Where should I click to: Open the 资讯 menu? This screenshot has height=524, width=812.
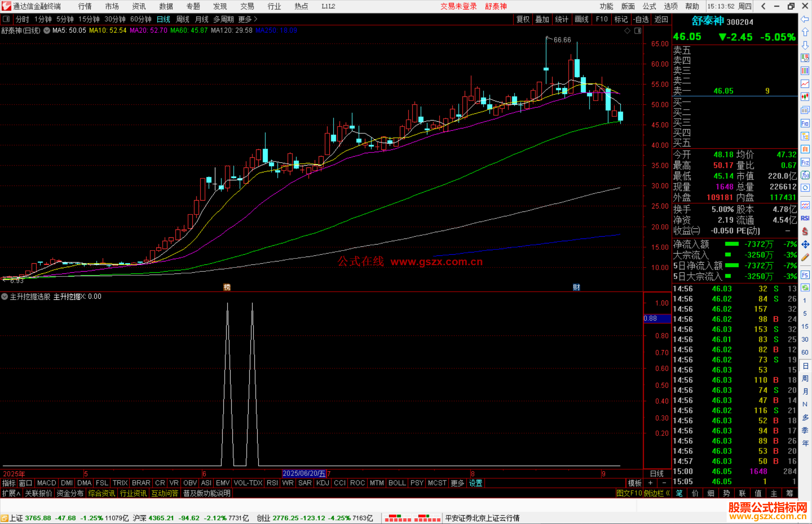tap(139, 6)
